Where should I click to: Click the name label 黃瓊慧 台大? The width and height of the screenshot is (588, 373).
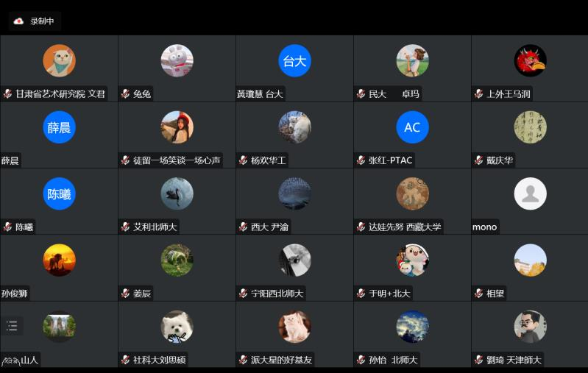click(260, 93)
